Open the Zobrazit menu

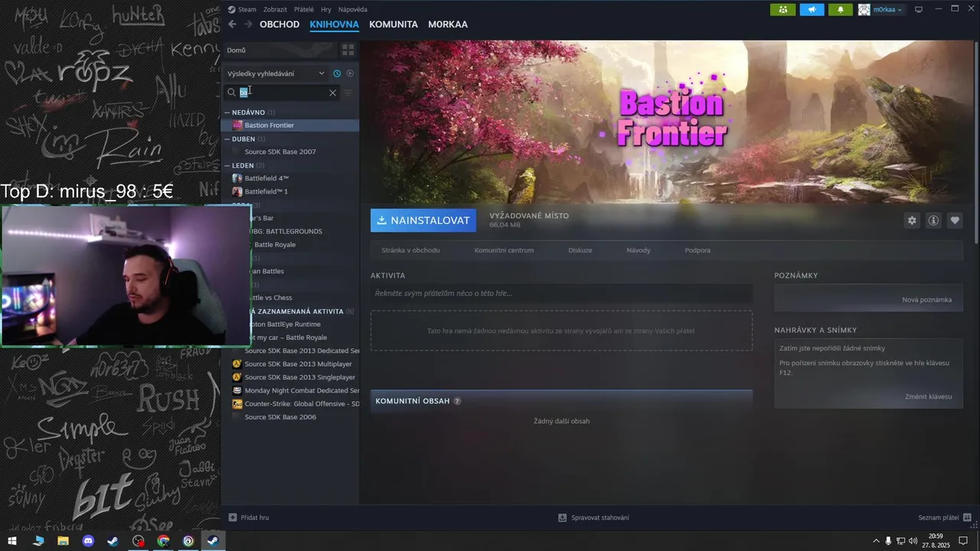[275, 9]
